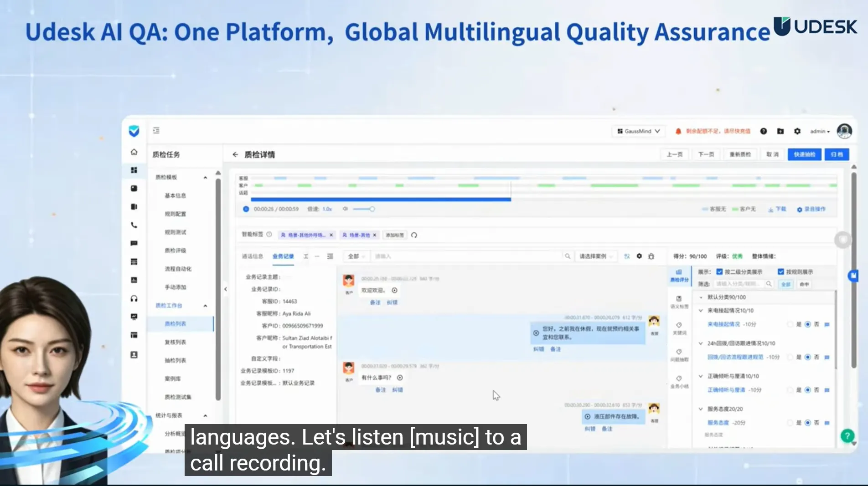Mute the recording with the speaker icon
Image resolution: width=868 pixels, height=486 pixels.
(345, 209)
